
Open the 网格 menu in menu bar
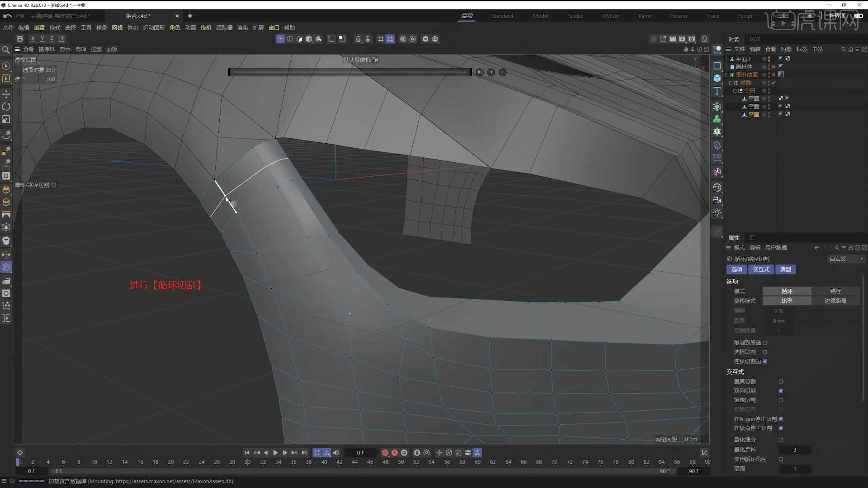(117, 28)
